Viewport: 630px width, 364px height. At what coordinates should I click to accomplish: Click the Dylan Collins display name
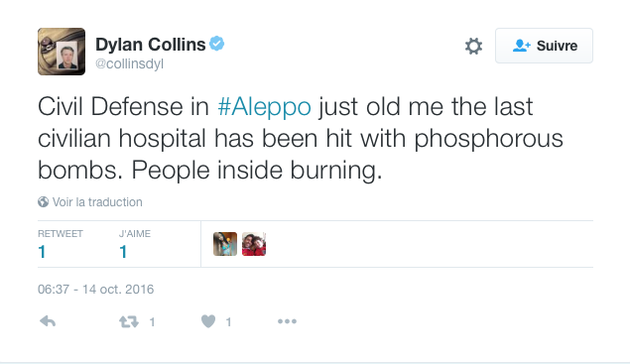pyautogui.click(x=150, y=45)
